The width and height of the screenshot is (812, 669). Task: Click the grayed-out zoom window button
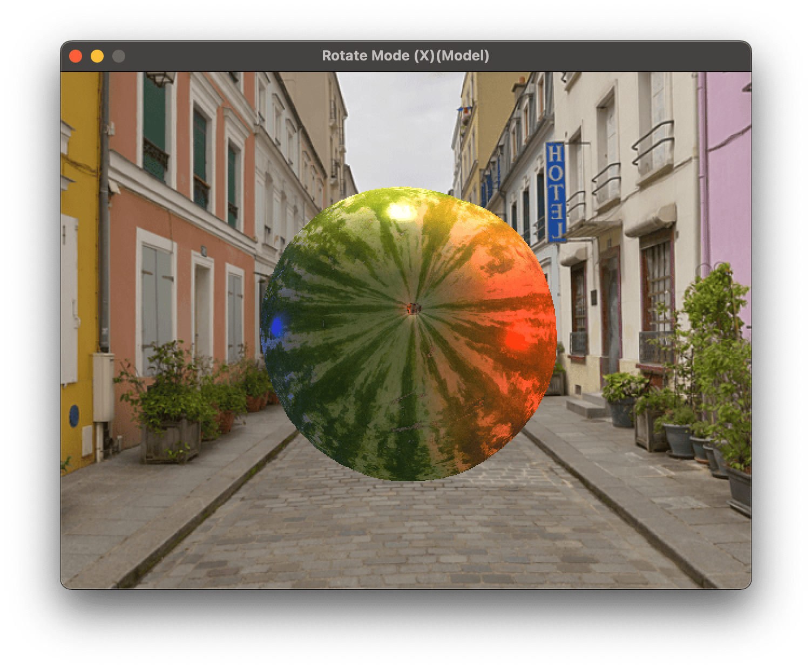(x=119, y=56)
